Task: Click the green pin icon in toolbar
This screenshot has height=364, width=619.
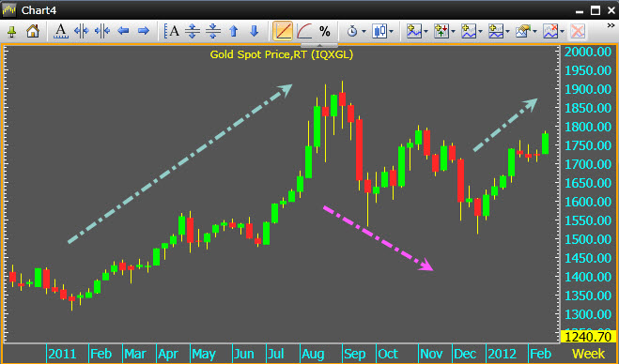Action: [x=12, y=31]
